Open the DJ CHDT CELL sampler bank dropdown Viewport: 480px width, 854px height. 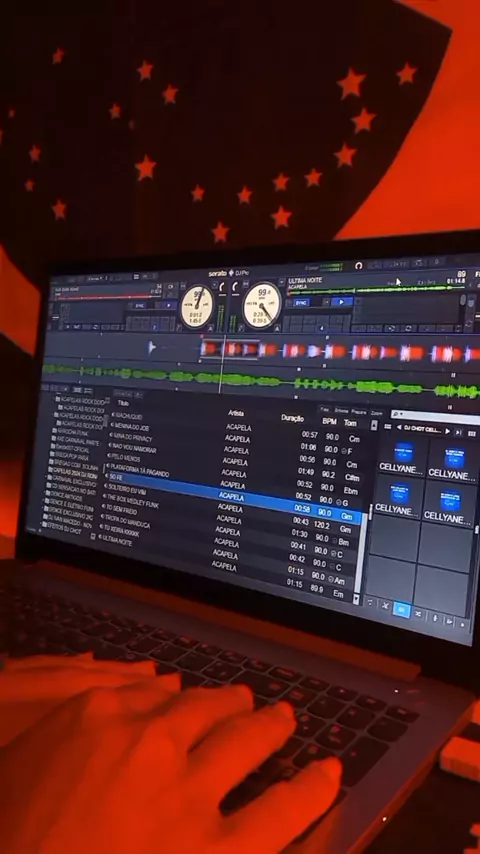422,429
